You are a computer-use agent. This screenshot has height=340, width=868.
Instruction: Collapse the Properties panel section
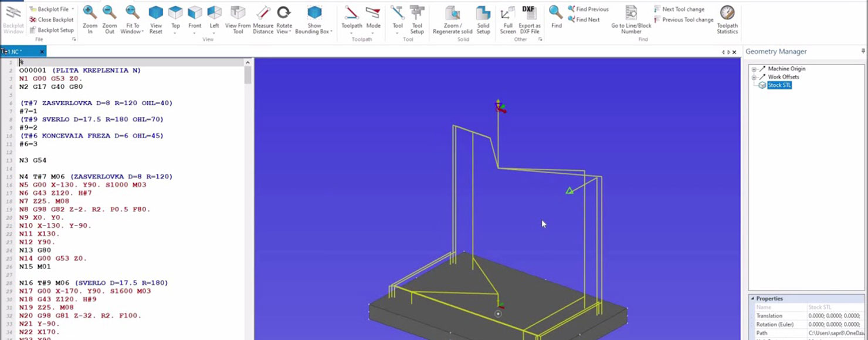pos(752,298)
